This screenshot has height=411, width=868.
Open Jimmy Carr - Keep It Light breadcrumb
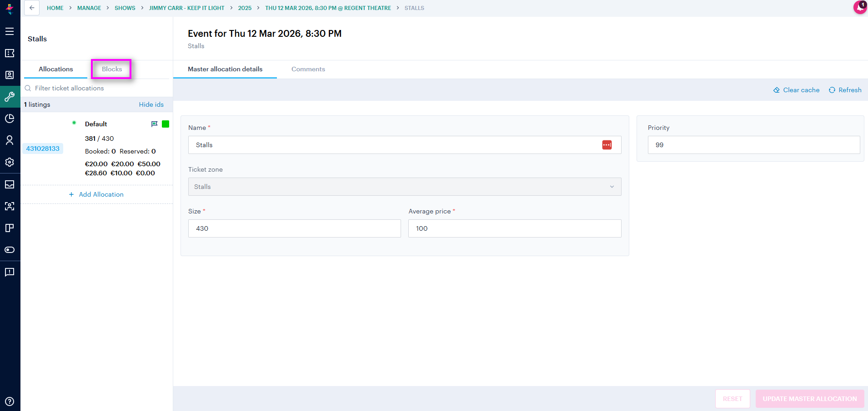[x=186, y=8]
